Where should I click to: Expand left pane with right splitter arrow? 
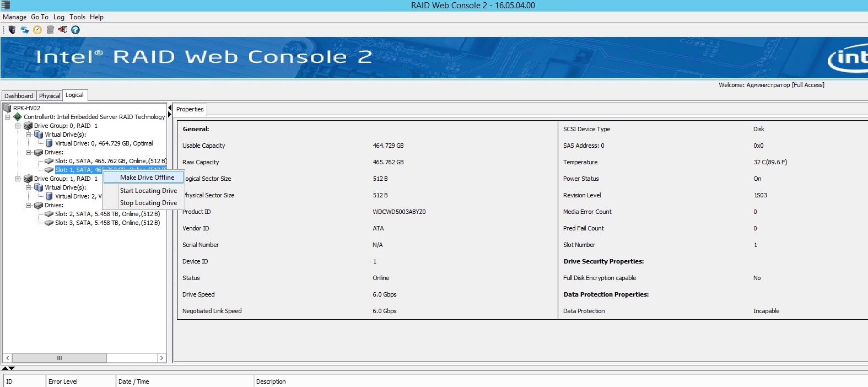pos(170,115)
